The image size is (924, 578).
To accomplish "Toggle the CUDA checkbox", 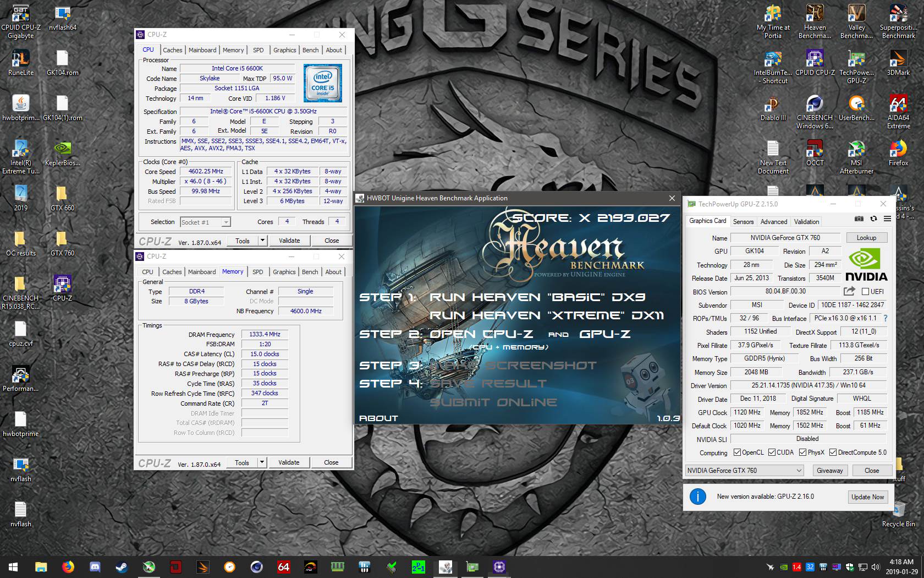I will coord(772,452).
